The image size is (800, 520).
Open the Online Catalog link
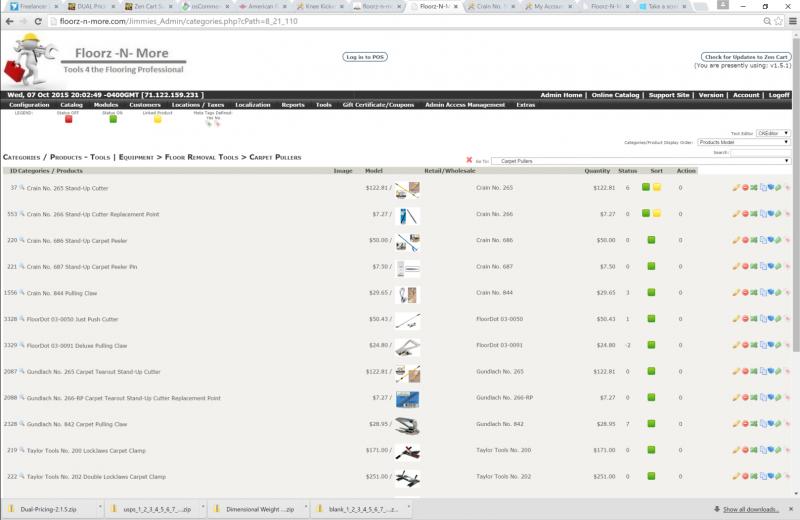point(615,95)
